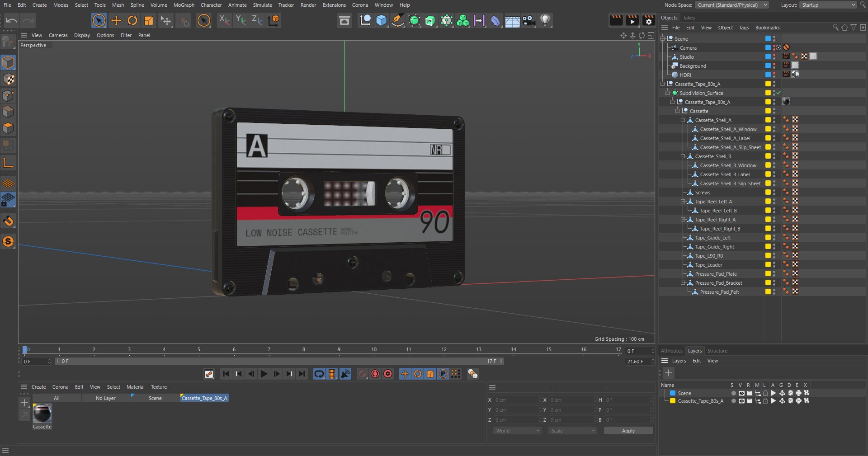The image size is (868, 456).
Task: Click the All material filter
Action: coord(57,398)
